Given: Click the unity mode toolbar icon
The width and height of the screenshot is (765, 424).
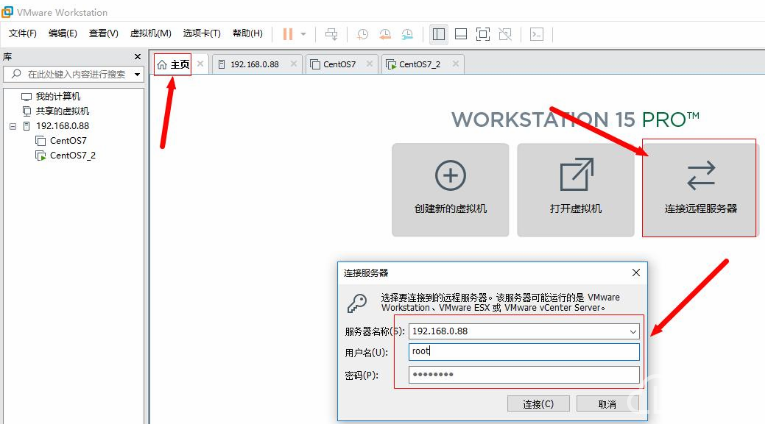Looking at the screenshot, I should tap(505, 34).
